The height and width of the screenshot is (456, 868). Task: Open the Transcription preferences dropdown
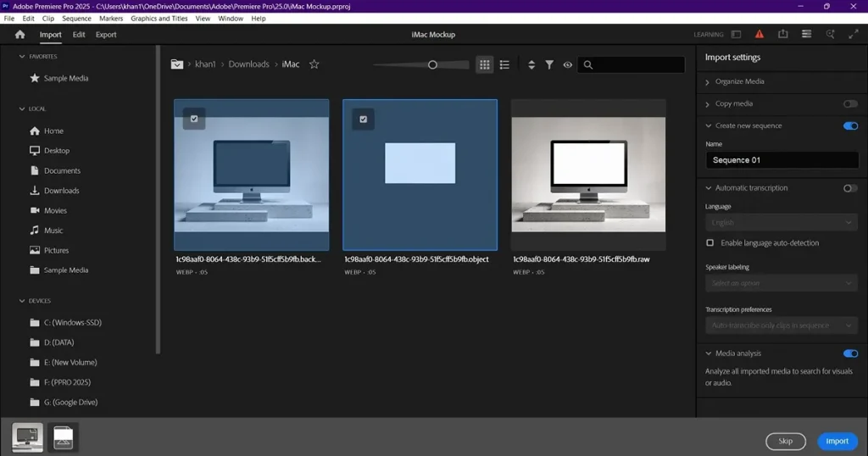pyautogui.click(x=781, y=325)
